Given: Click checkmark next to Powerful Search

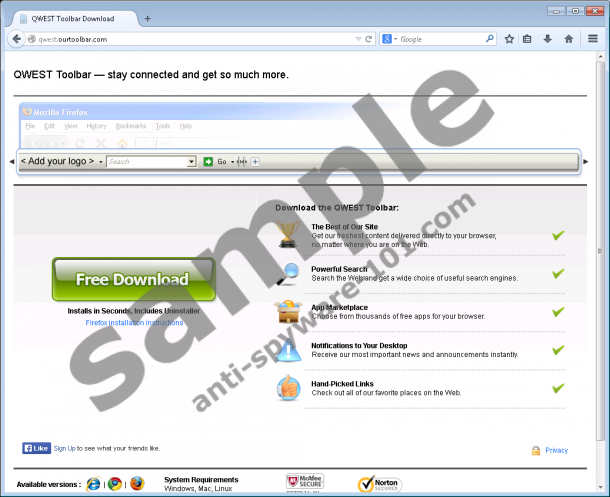Looking at the screenshot, I should pos(558,274).
